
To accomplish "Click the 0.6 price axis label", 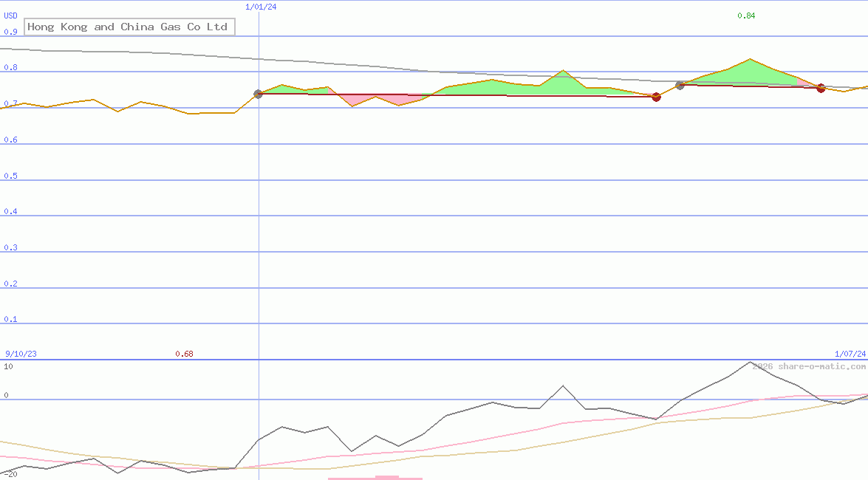I will [x=10, y=140].
